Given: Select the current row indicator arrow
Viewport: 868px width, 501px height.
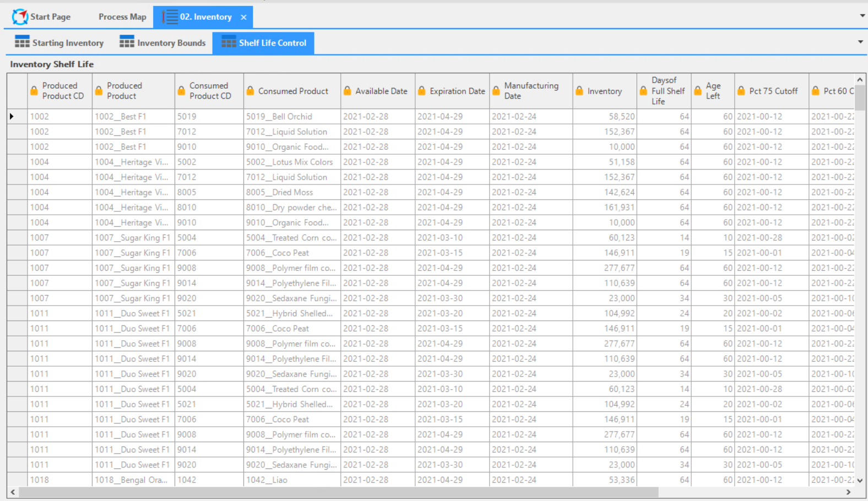Looking at the screenshot, I should (12, 116).
